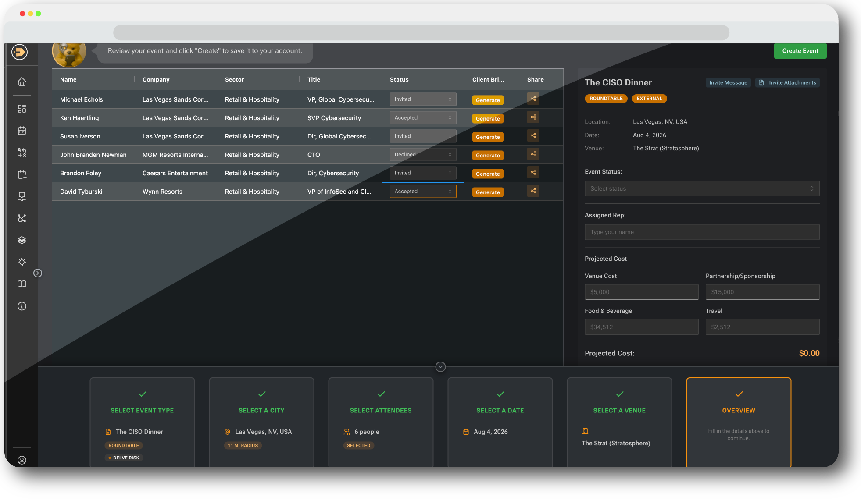This screenshot has height=504, width=861.
Task: Share Michael Echols' row using its share icon
Action: [x=533, y=99]
